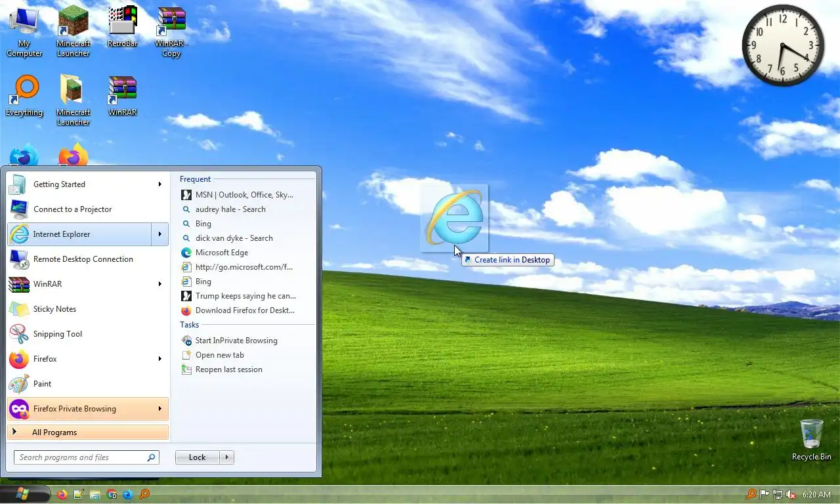Open Action Center flag in tray
This screenshot has height=504, width=840.
pos(765,494)
